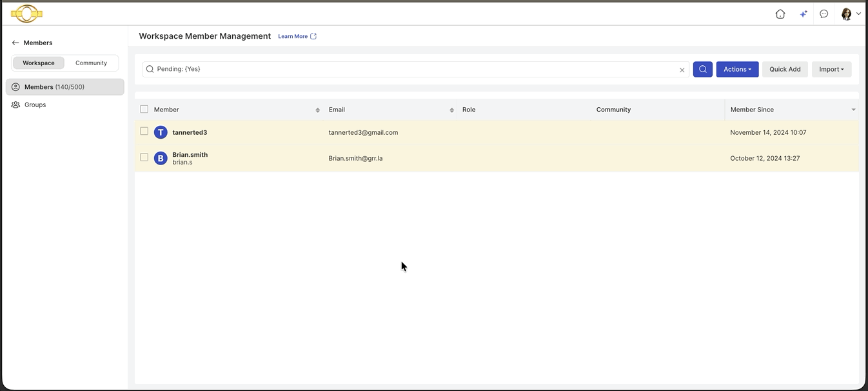868x391 pixels.
Task: Open the chat messages icon
Action: point(824,14)
